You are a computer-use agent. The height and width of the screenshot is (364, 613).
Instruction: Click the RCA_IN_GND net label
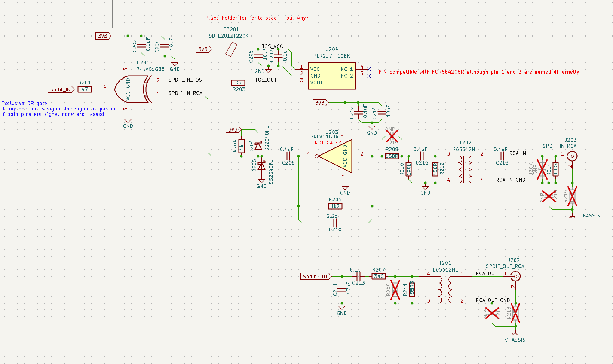click(x=511, y=180)
